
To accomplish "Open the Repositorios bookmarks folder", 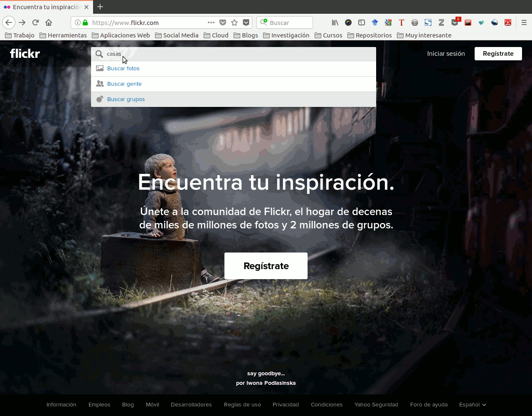I will [x=369, y=35].
